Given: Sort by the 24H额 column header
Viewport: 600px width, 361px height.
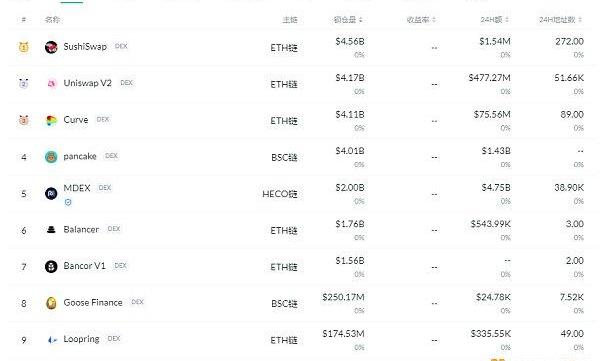Looking at the screenshot, I should pyautogui.click(x=494, y=20).
